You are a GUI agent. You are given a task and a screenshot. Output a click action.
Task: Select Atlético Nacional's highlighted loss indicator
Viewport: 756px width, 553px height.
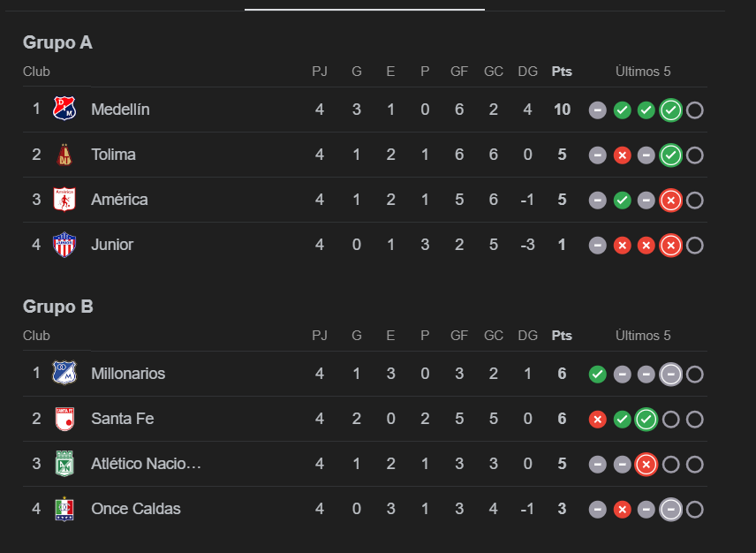click(646, 465)
